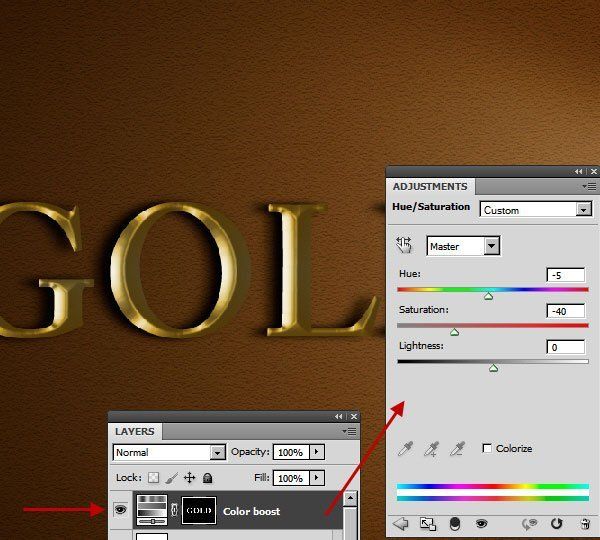The width and height of the screenshot is (600, 540).
Task: Open the Master color range dropdown
Action: [x=492, y=246]
